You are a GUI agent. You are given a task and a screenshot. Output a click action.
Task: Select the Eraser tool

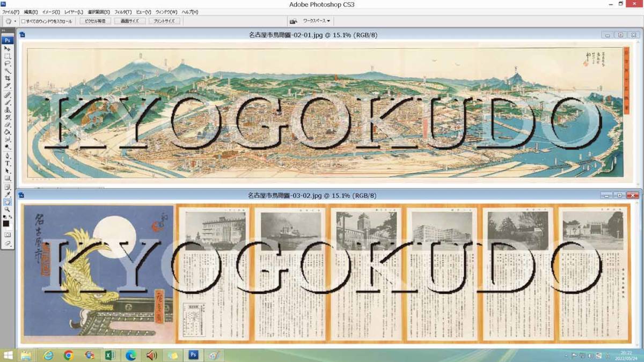pos(8,124)
